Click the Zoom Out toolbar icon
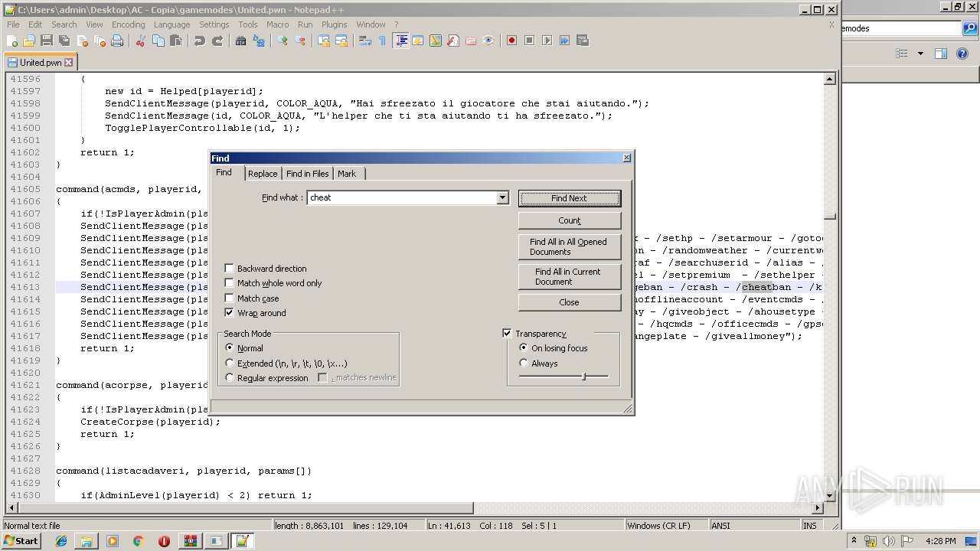The width and height of the screenshot is (980, 551). click(x=300, y=41)
